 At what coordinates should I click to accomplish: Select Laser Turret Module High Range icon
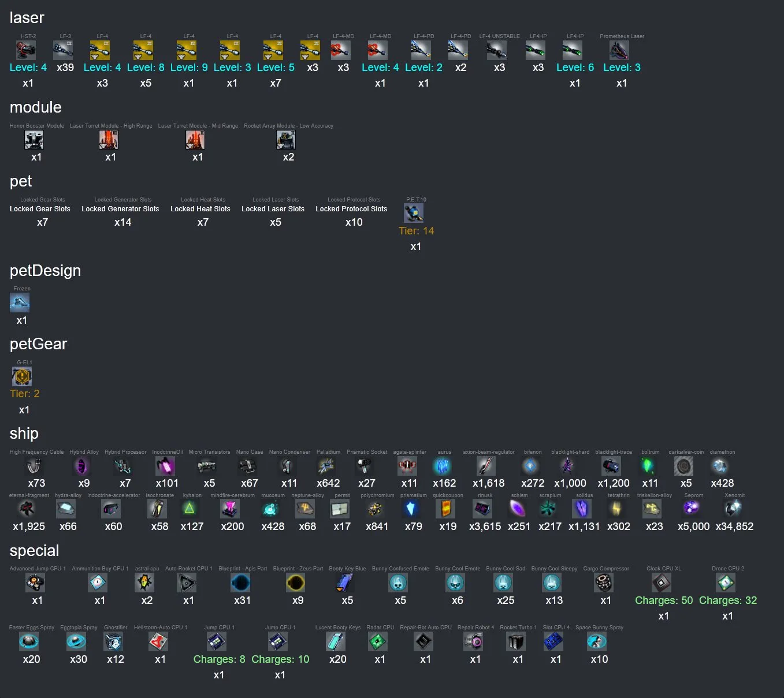pyautogui.click(x=109, y=140)
